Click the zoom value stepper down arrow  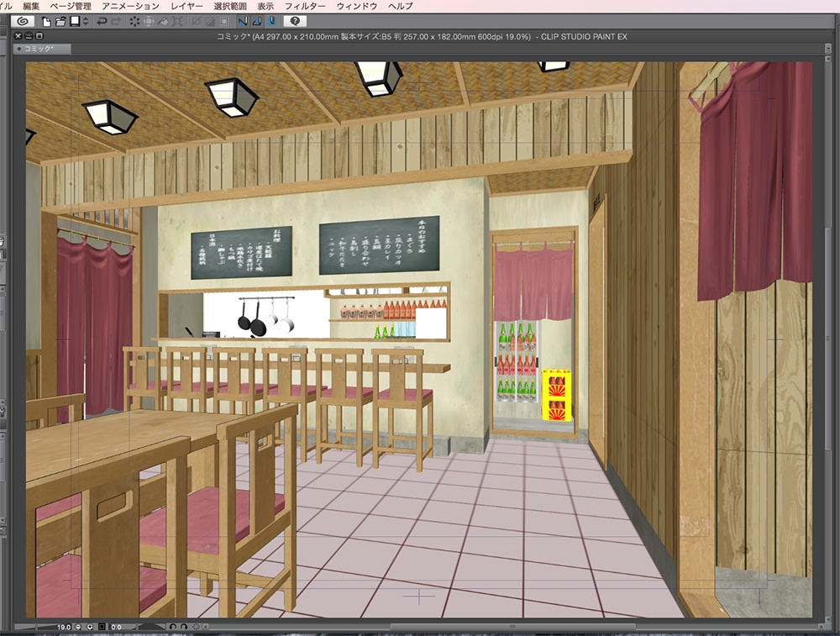[x=78, y=627]
